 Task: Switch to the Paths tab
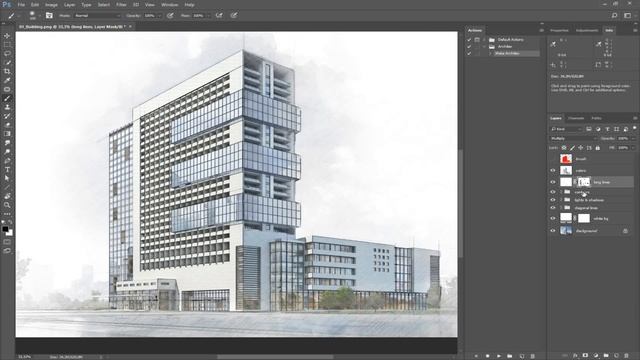[x=596, y=118]
